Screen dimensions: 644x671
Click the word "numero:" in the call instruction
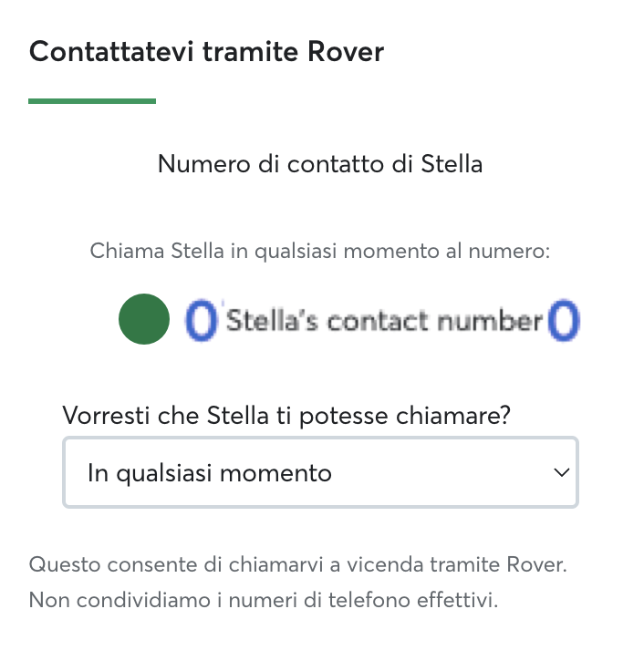(x=509, y=251)
